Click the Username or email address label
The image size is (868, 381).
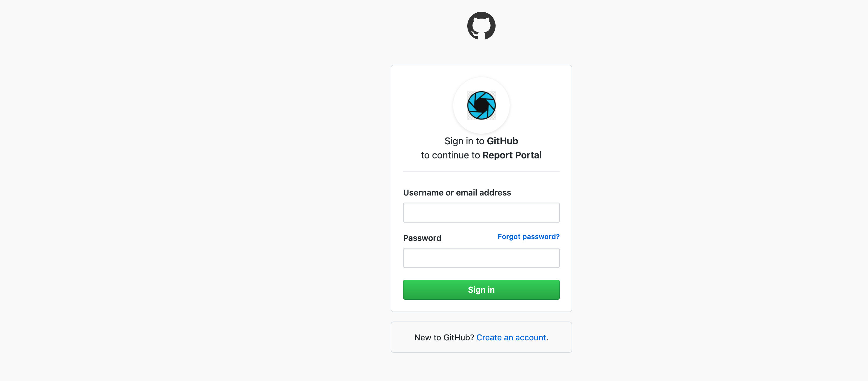point(457,192)
